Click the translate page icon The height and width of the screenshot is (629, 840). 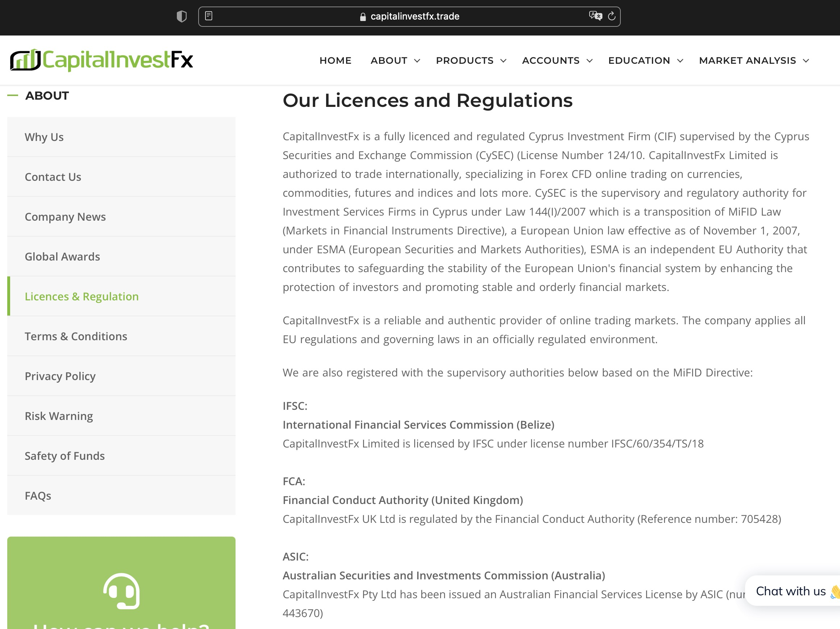(x=595, y=16)
